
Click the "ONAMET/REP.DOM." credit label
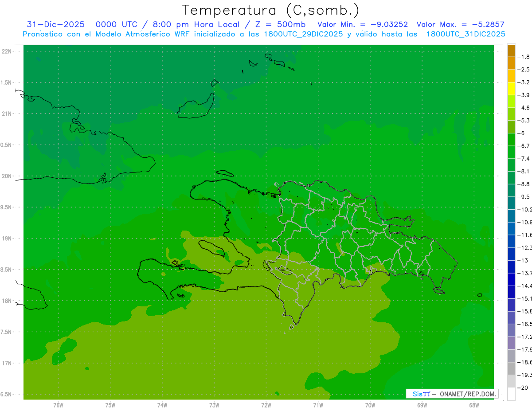(x=467, y=394)
